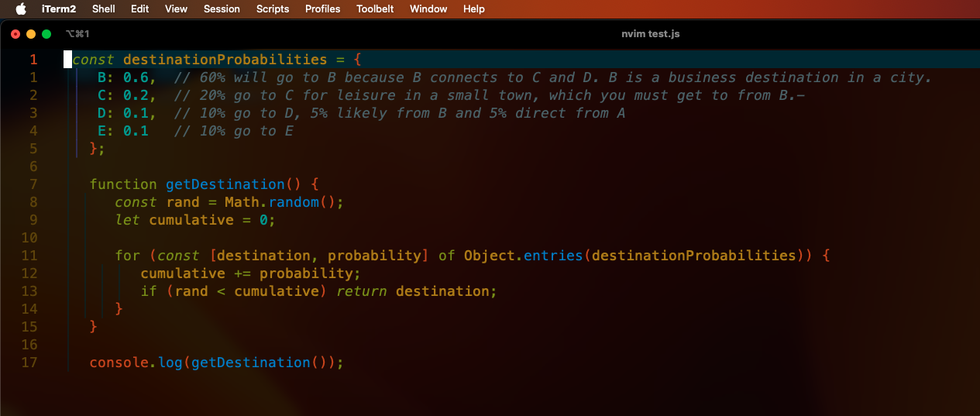Open the Shell menu
The width and height of the screenshot is (980, 416).
point(103,9)
